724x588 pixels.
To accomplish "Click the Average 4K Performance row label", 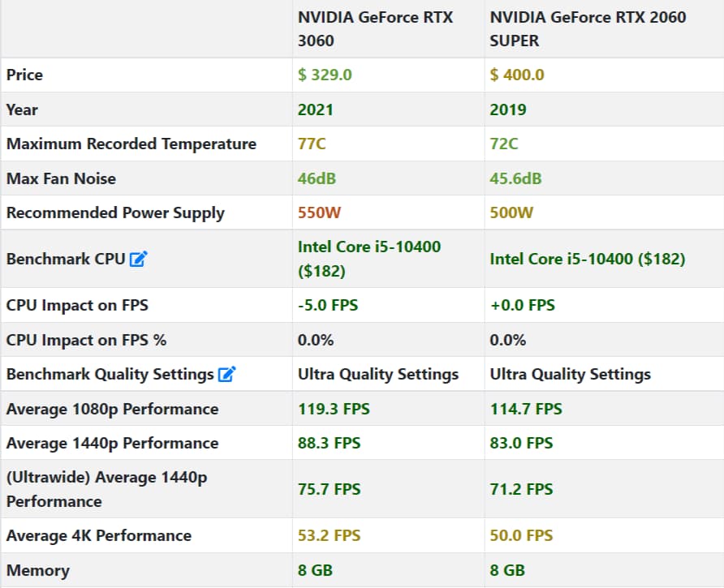I will 98,535.
